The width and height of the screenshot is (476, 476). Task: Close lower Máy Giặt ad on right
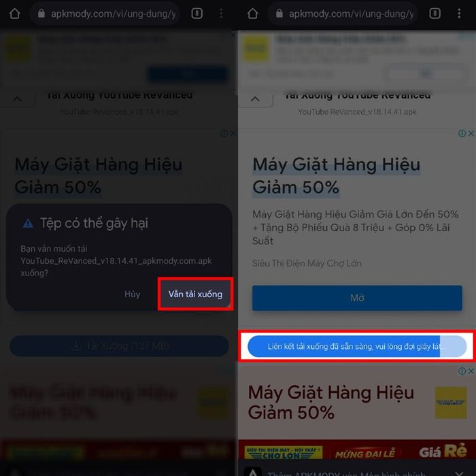tap(471, 371)
